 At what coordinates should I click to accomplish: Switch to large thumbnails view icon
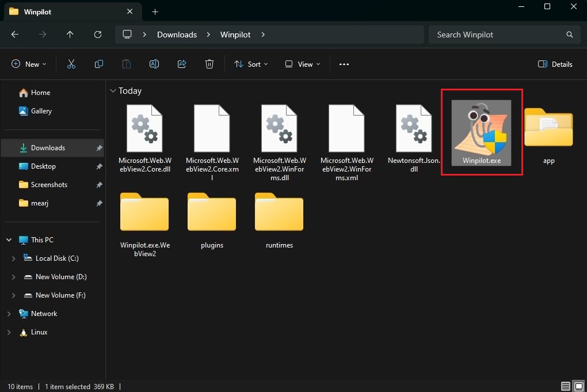[x=579, y=386]
